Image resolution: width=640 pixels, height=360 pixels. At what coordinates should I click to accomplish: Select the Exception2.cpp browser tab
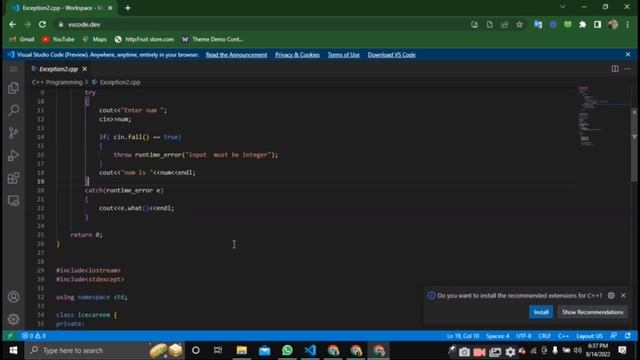coord(61,8)
